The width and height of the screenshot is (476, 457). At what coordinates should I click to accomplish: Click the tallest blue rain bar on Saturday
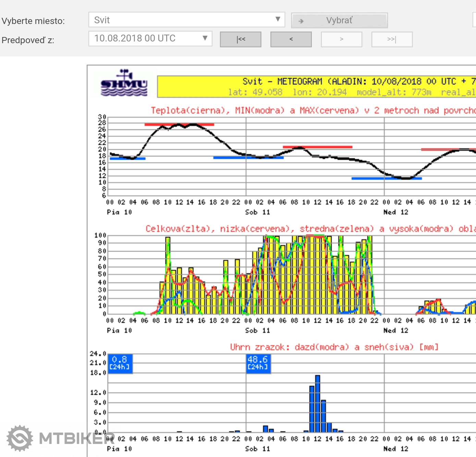(x=317, y=404)
